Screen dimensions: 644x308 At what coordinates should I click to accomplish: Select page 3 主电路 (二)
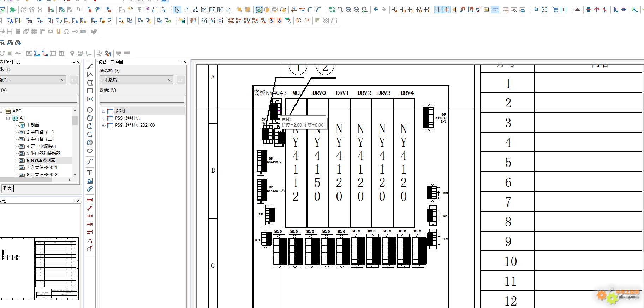pos(40,139)
